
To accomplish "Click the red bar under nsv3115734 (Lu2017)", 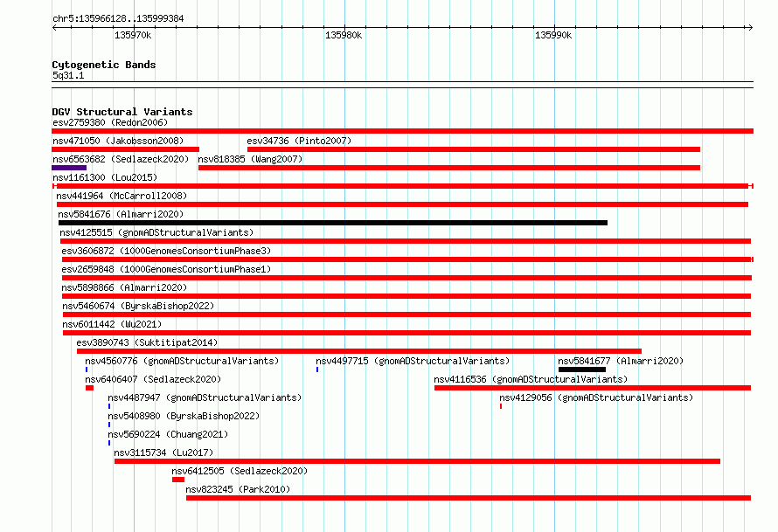I will [417, 461].
